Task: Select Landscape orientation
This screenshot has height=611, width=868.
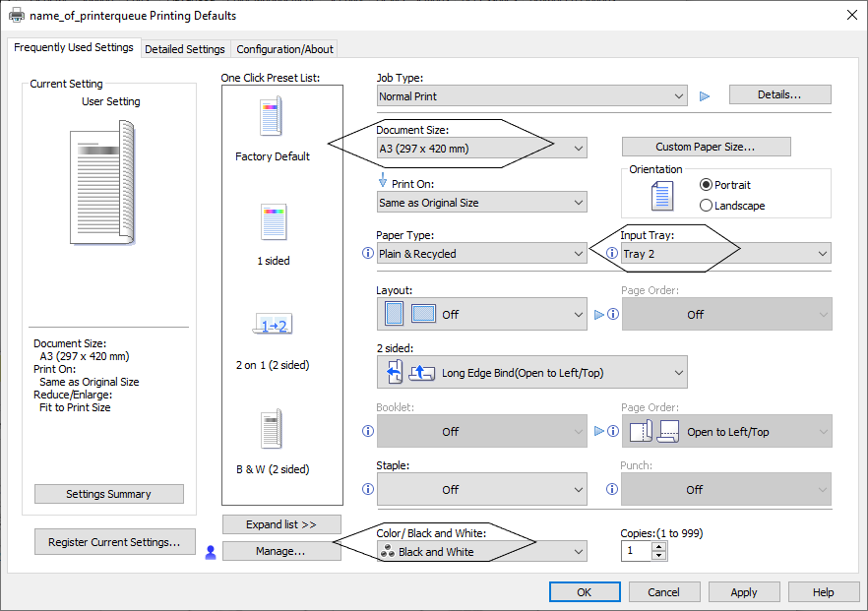Action: coord(707,206)
